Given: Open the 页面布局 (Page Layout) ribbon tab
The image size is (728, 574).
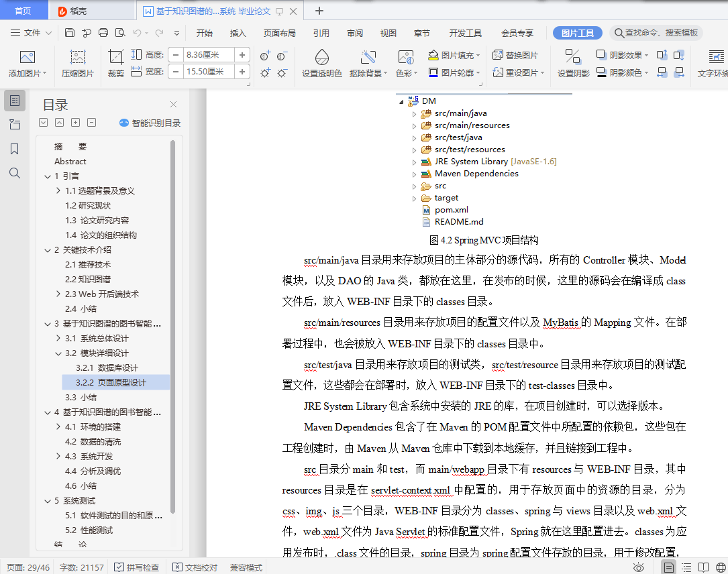Looking at the screenshot, I should tap(280, 33).
